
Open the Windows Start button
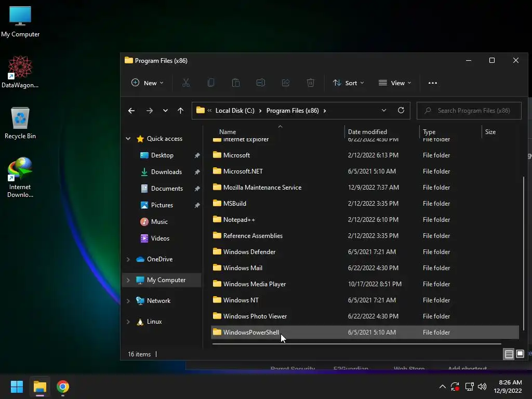click(x=17, y=387)
